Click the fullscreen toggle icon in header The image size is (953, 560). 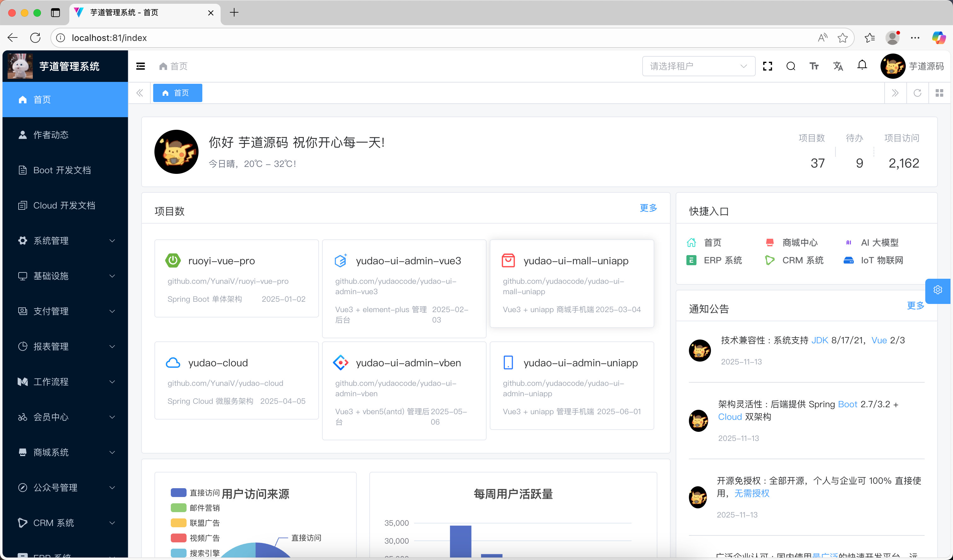tap(767, 66)
